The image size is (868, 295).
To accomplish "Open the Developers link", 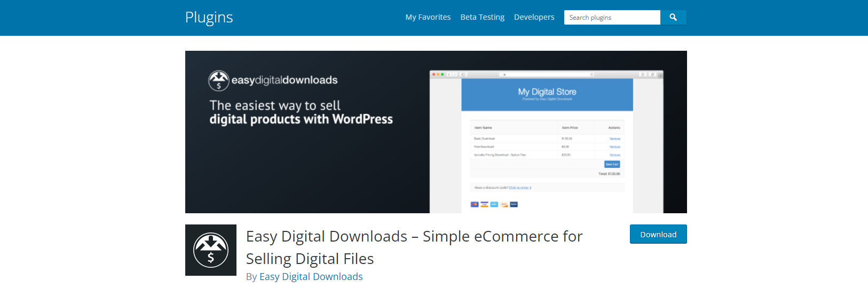I will (534, 17).
